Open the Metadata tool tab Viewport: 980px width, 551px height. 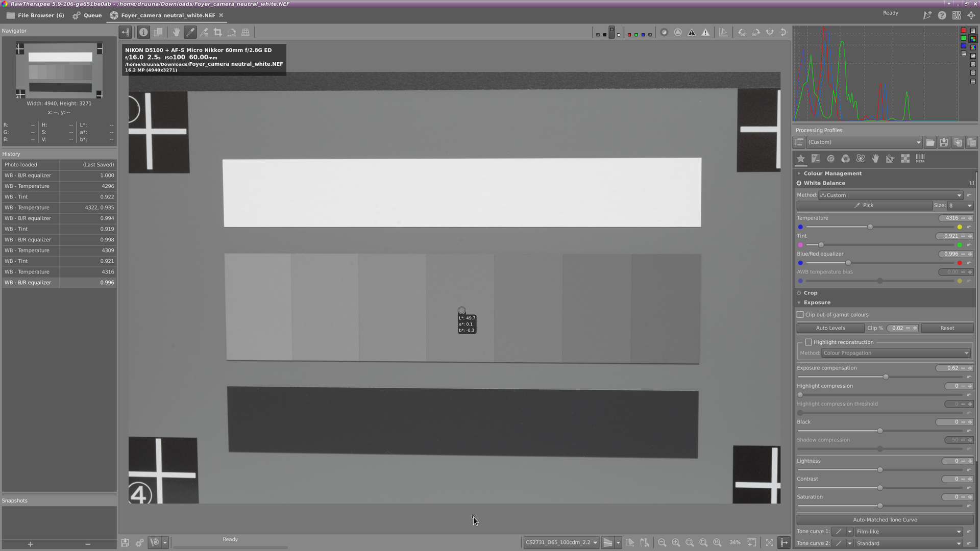tap(920, 159)
